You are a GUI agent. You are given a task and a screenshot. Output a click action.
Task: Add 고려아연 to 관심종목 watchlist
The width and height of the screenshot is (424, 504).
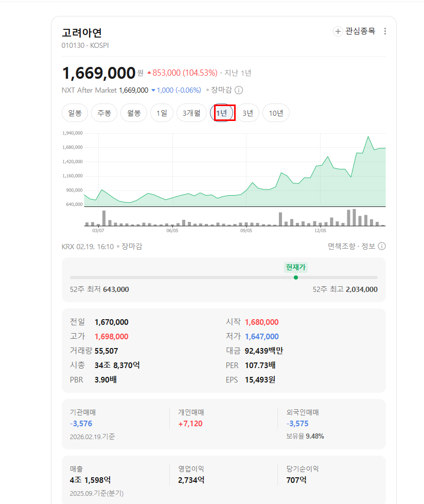[355, 31]
